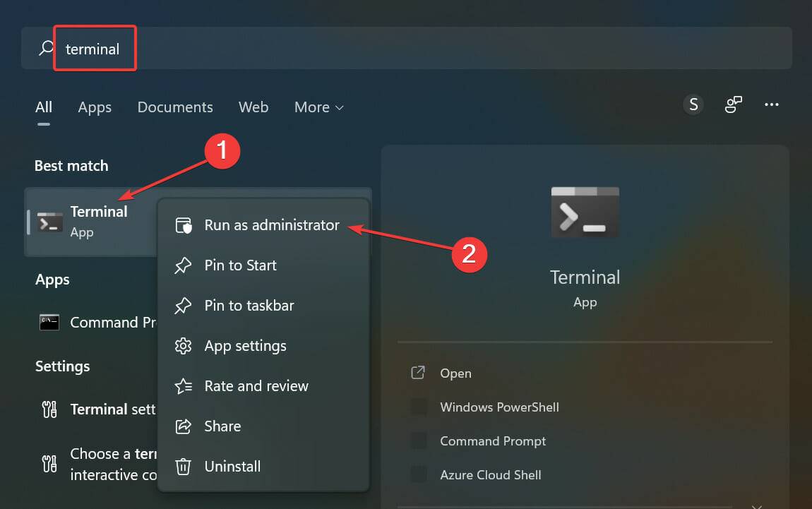This screenshot has height=509, width=812.
Task: Click the large Terminal preview icon
Action: click(585, 212)
